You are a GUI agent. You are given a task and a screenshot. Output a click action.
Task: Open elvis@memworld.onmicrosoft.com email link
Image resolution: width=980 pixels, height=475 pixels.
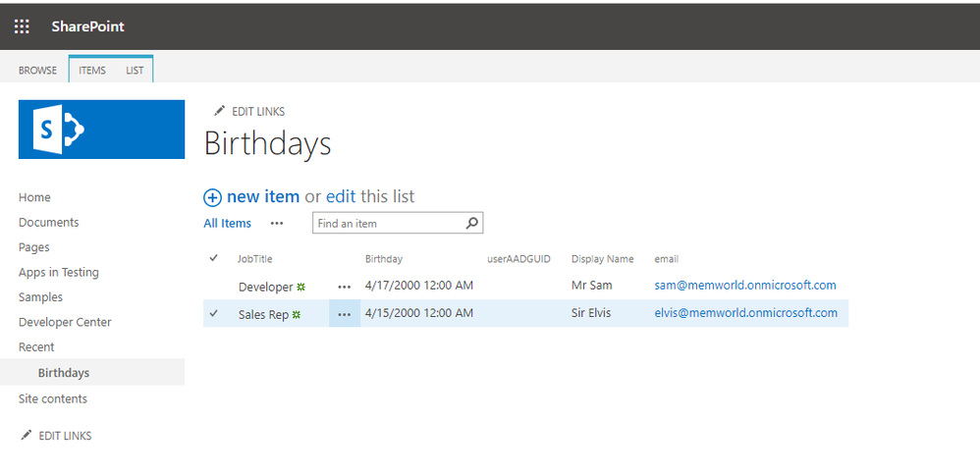point(745,313)
